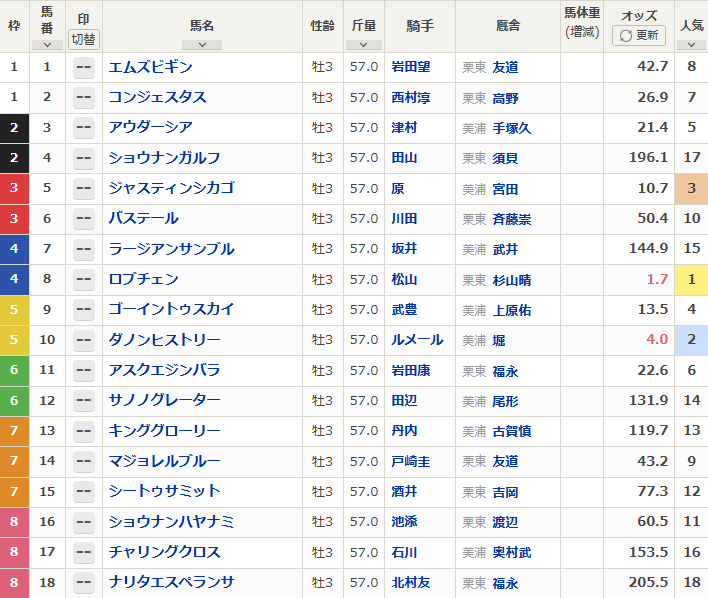Open mark selector for ジャスティンシカゴ
The image size is (708, 598).
[x=84, y=188]
